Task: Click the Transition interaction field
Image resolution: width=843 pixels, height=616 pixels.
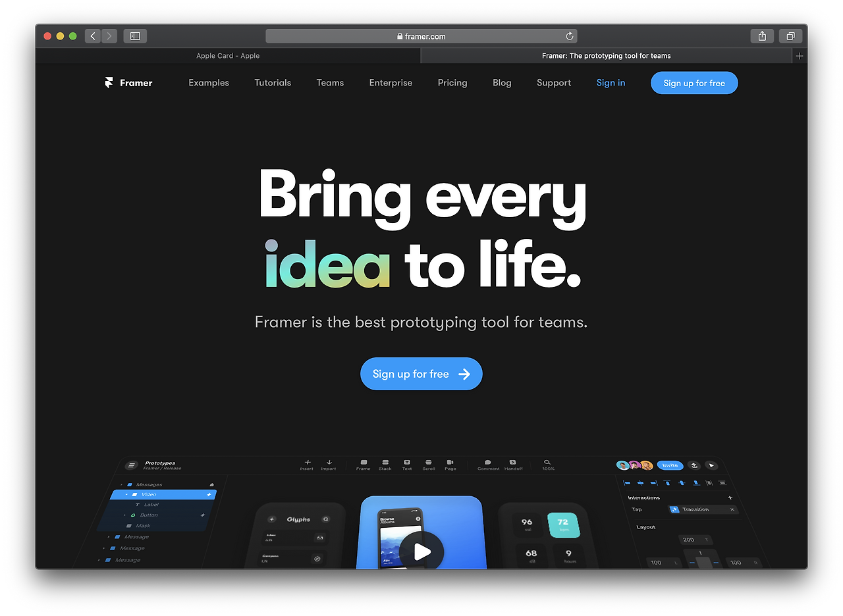Action: coord(703,509)
